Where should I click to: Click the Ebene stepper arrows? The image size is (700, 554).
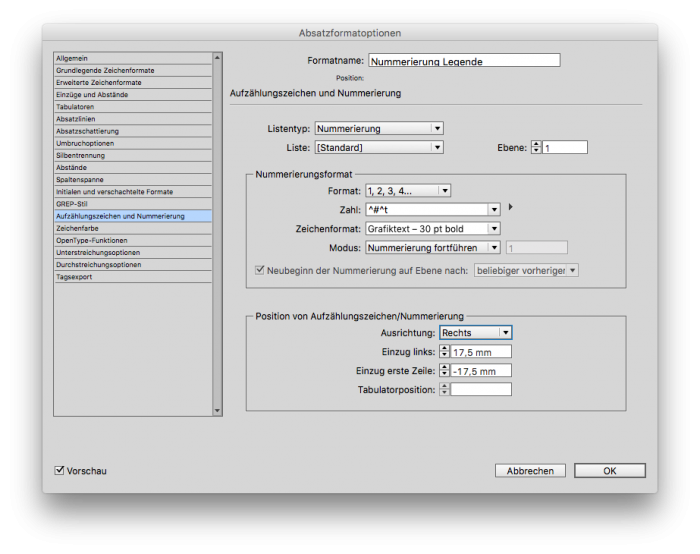(536, 147)
